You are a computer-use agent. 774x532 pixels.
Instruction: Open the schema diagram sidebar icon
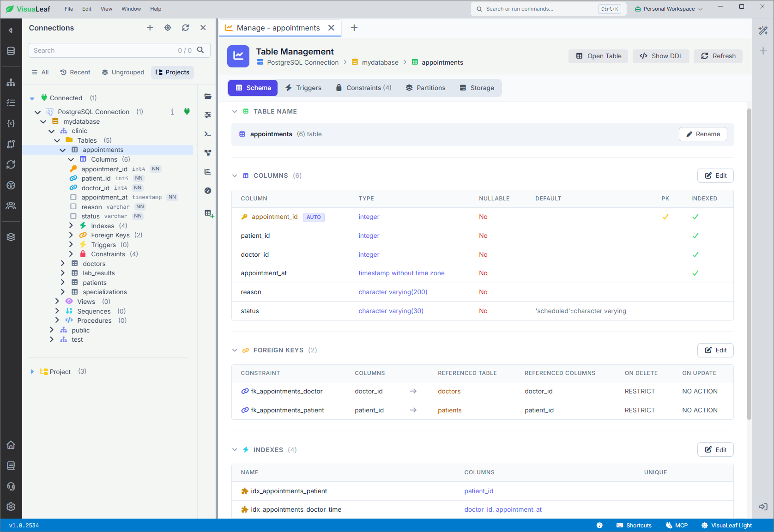[11, 83]
